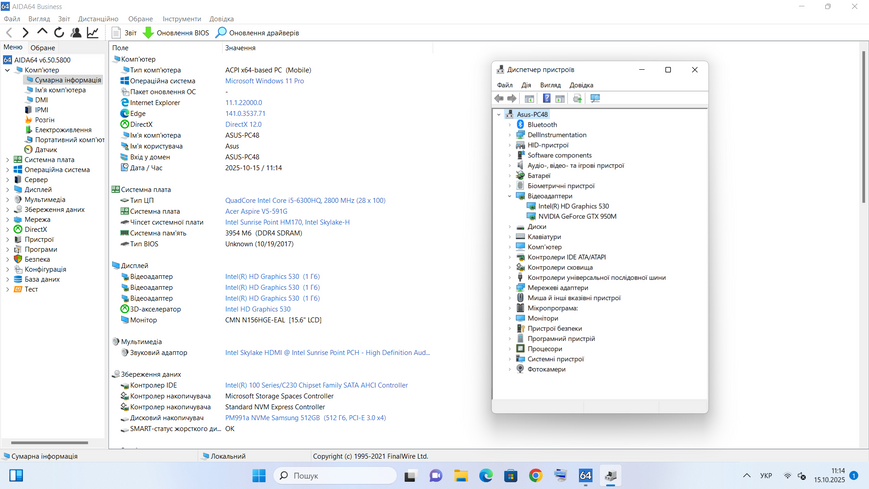Click the AIDA64 vertical scrollbar

click(x=863, y=128)
